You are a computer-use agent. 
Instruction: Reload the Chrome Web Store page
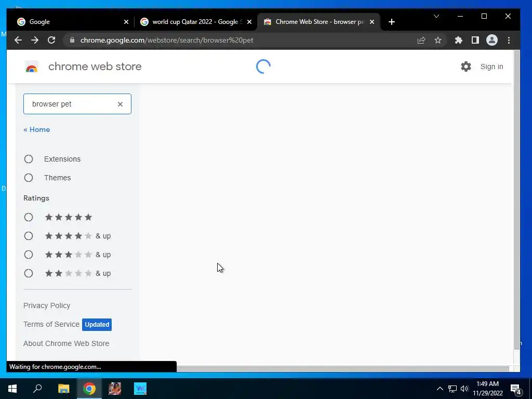coord(51,40)
